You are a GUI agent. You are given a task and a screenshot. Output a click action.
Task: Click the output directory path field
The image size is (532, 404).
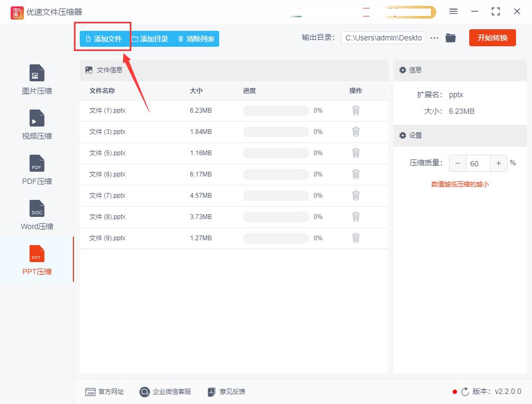click(x=383, y=38)
